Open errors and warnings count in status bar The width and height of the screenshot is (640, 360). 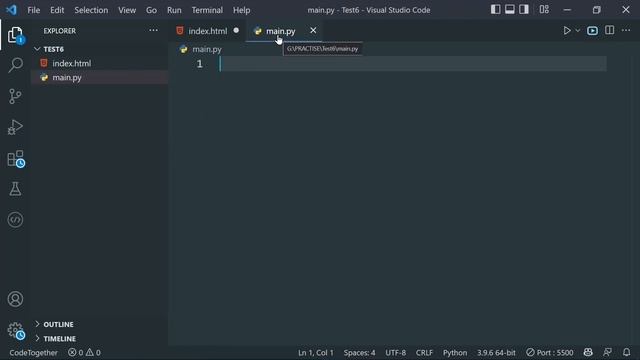(x=84, y=353)
